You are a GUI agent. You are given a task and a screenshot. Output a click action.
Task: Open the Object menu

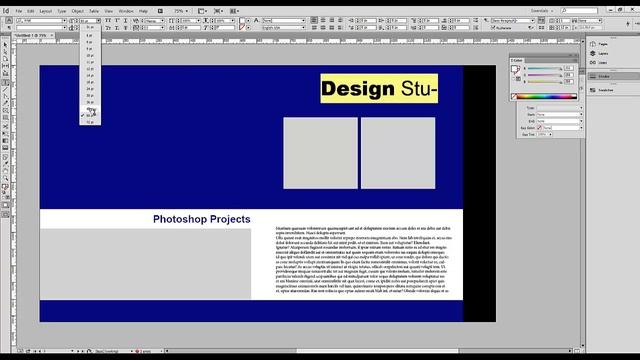pos(78,11)
